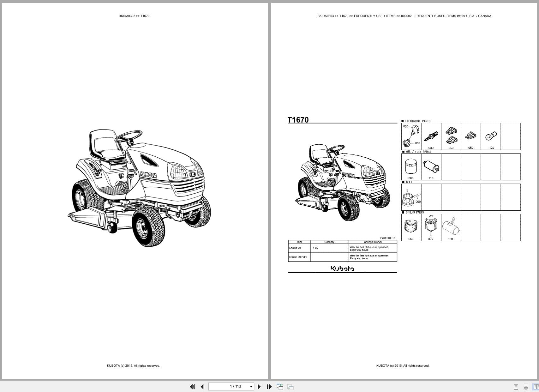Screen dimensions: 539x392
Task: Click the previous view navigation icon
Action: tap(280, 387)
